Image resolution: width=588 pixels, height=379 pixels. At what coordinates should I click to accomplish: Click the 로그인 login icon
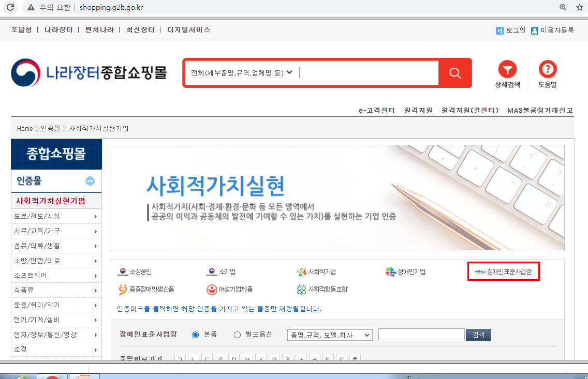(499, 31)
